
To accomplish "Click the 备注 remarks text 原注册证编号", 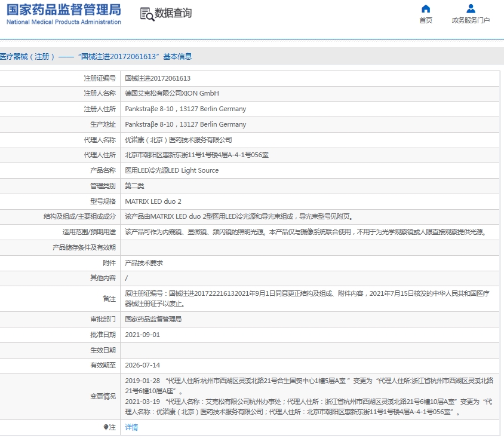I will click(307, 299).
